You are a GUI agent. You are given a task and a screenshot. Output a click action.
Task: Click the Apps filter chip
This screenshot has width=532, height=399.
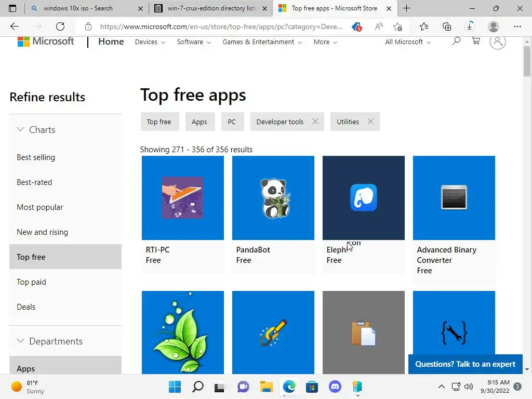pyautogui.click(x=199, y=122)
